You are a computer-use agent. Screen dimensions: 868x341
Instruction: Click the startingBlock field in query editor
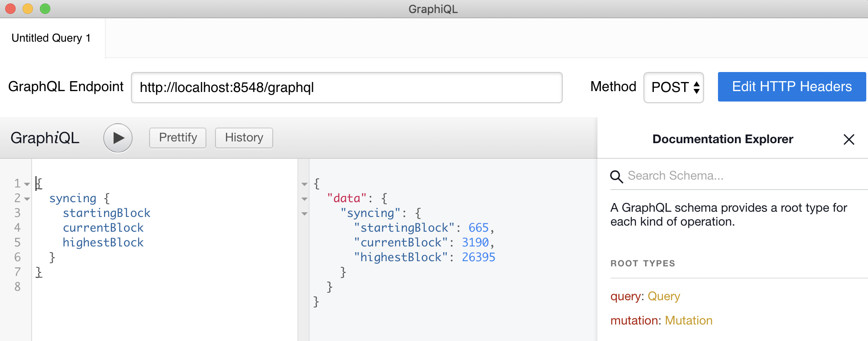pyautogui.click(x=107, y=213)
